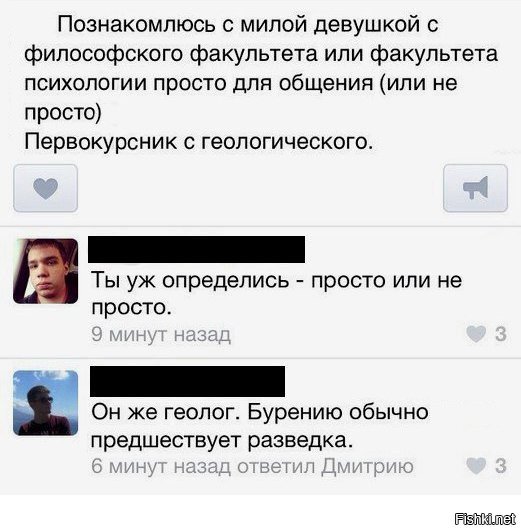Open the first commenter's blacked-out name
The height and width of the screenshot is (531, 521).
tap(196, 250)
